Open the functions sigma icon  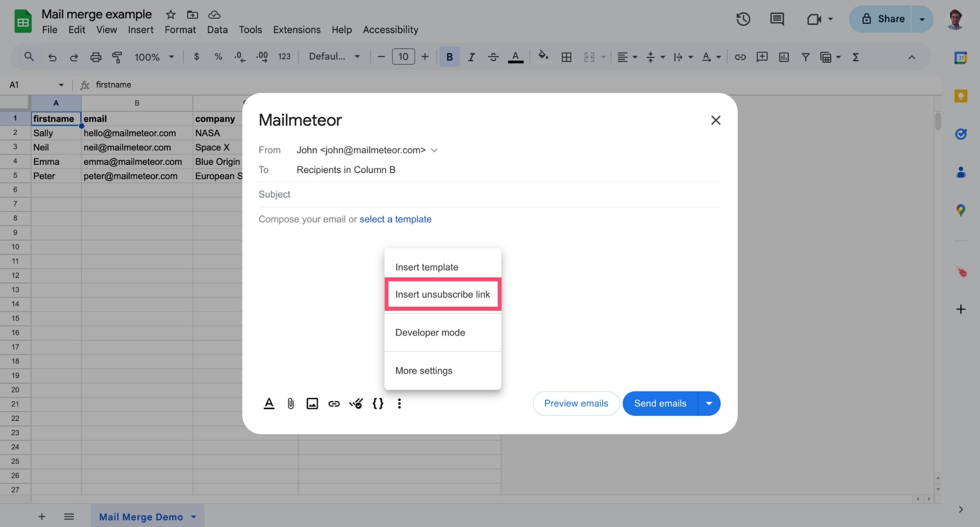click(855, 57)
